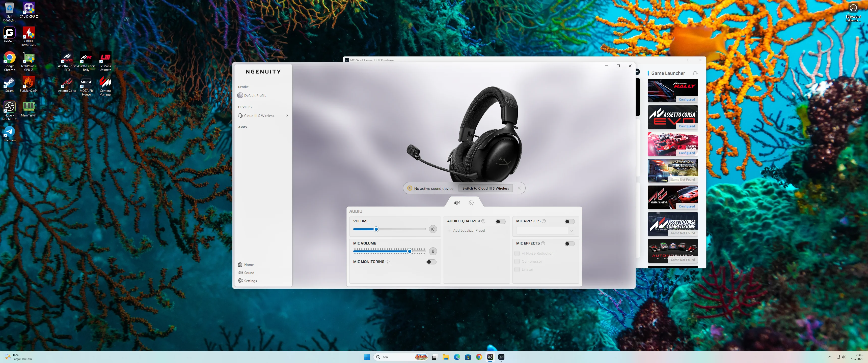The width and height of the screenshot is (868, 363).
Task: Click the taskbar search box
Action: pos(401,357)
